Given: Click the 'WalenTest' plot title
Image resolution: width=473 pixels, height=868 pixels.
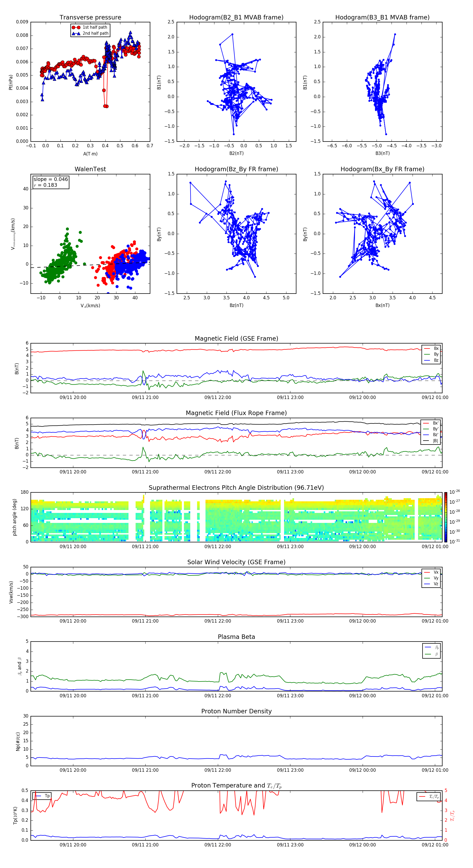Looking at the screenshot, I should tap(90, 169).
